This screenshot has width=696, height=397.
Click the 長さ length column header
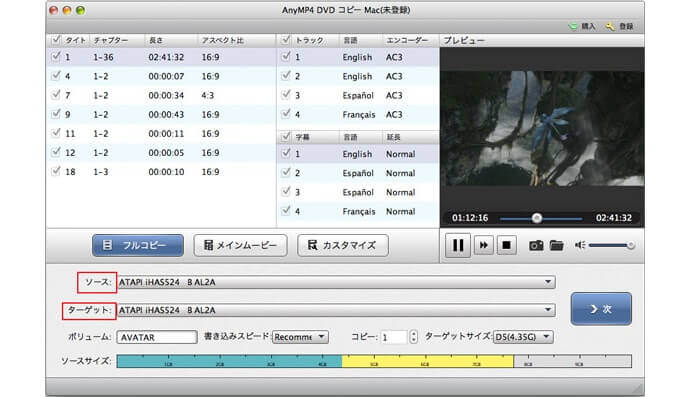(x=171, y=40)
